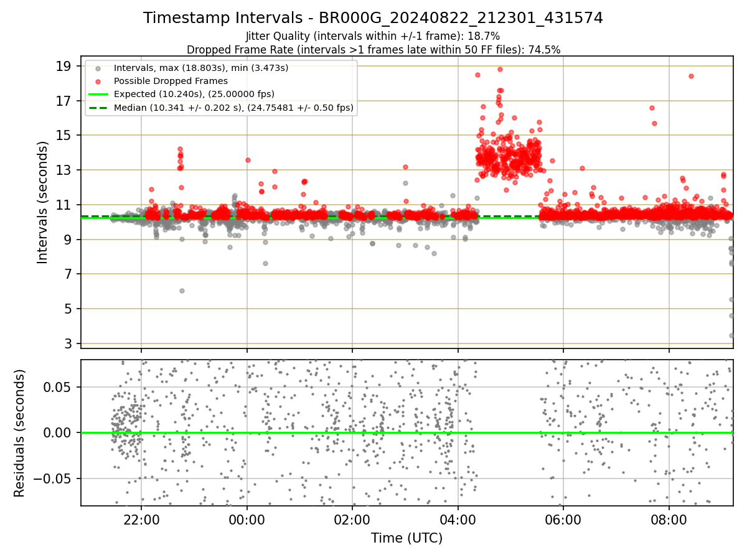Select the 'Dropped Frame Rate' subtitle line showing 74.5%
Image resolution: width=747 pixels, height=560 pixels.
tap(374, 49)
